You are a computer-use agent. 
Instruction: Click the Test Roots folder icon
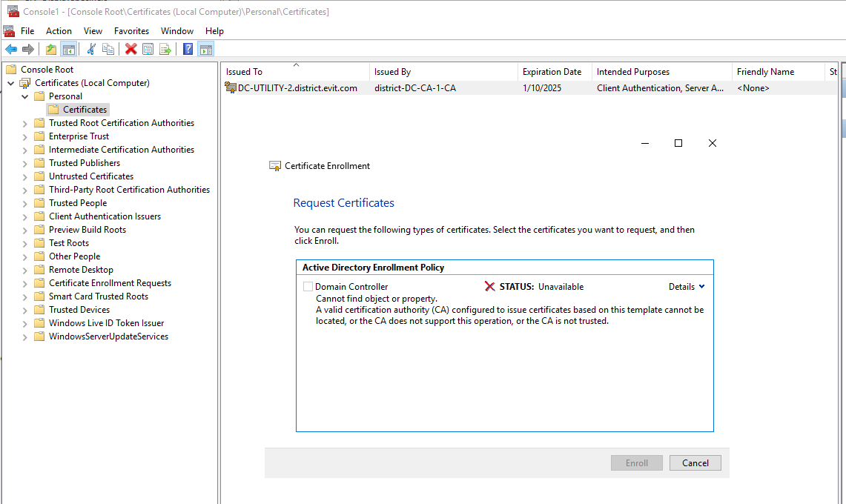(x=39, y=243)
